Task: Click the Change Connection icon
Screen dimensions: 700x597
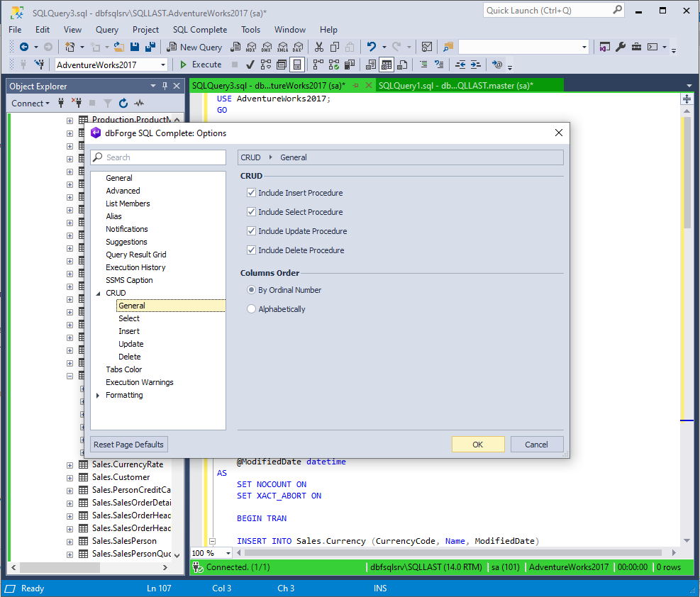Action: 40,65
